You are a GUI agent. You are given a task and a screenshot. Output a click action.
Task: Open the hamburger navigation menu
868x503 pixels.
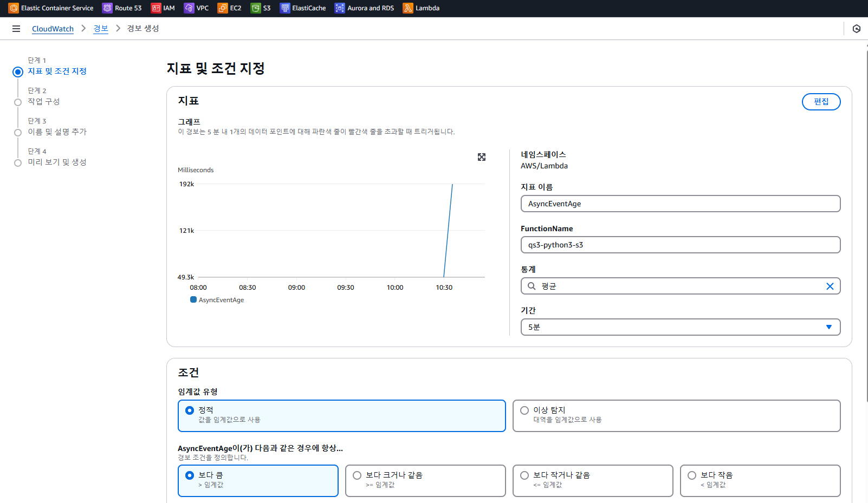[16, 29]
